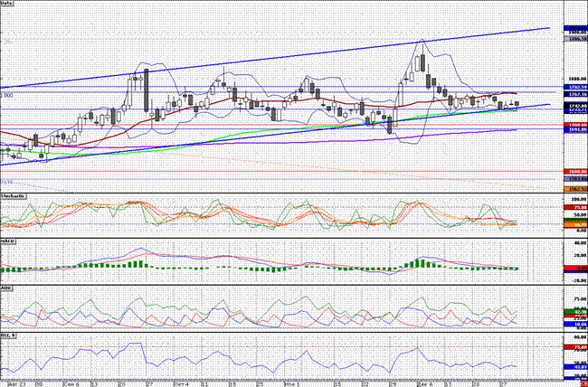
Task: Click the green 42.36 ADX value label
Action: (575, 312)
